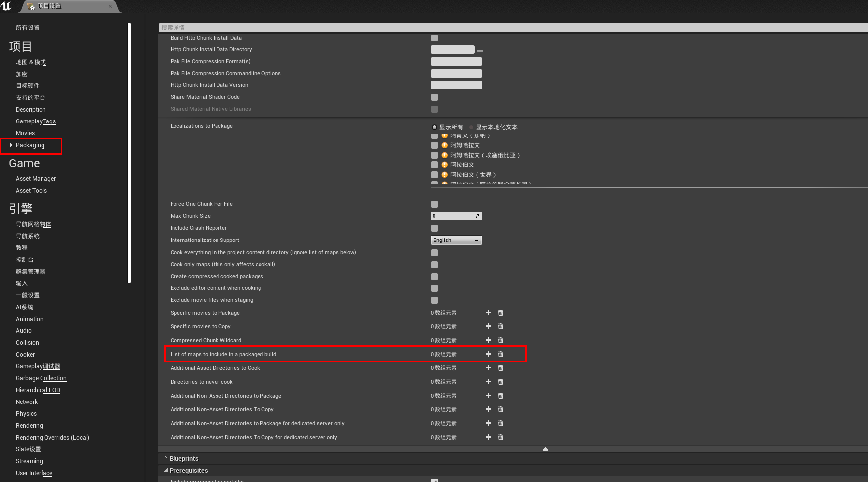The image size is (868, 482).
Task: Open the Asset Manager settings link
Action: click(36, 178)
